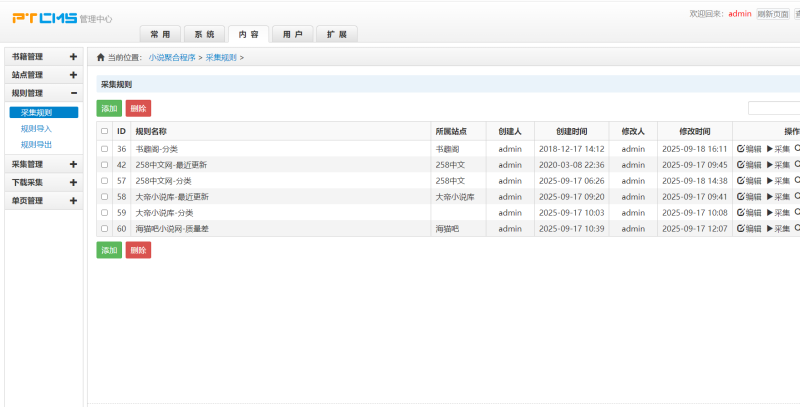Click the red 删除 button below the table
Image resolution: width=800 pixels, height=407 pixels.
pyautogui.click(x=138, y=250)
